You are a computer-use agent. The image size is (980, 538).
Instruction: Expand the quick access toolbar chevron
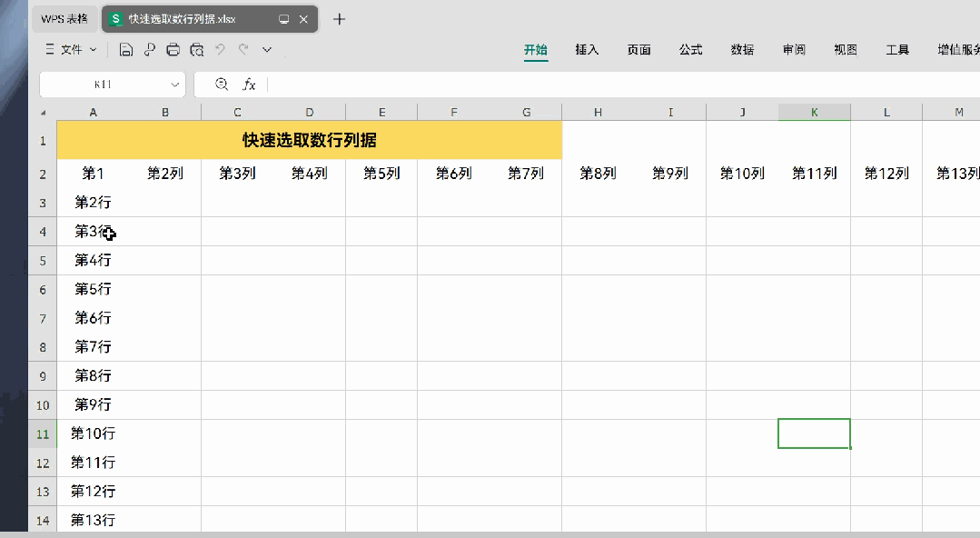267,49
